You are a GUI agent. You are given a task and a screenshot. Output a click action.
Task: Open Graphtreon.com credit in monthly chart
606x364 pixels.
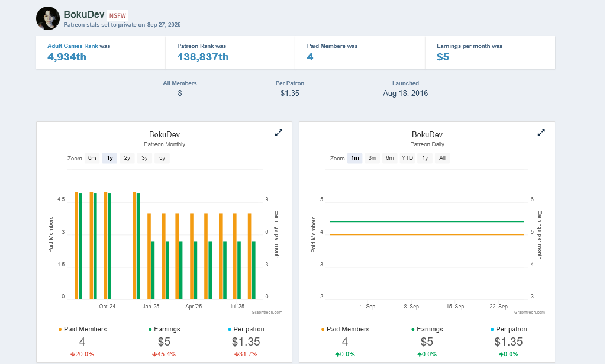pyautogui.click(x=267, y=312)
